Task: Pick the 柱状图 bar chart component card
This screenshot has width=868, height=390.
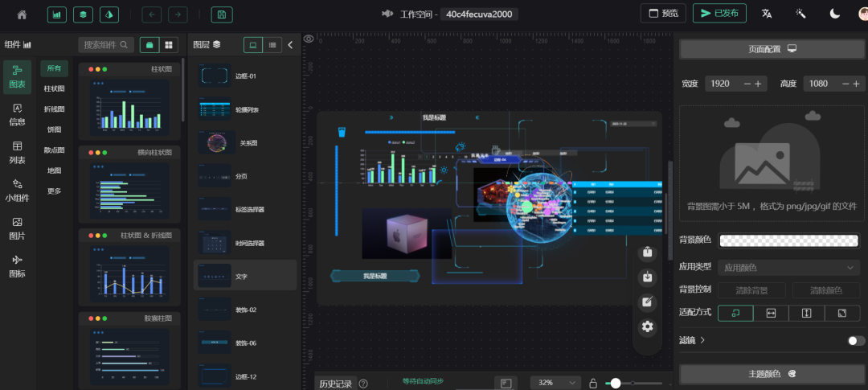Action: click(x=129, y=101)
